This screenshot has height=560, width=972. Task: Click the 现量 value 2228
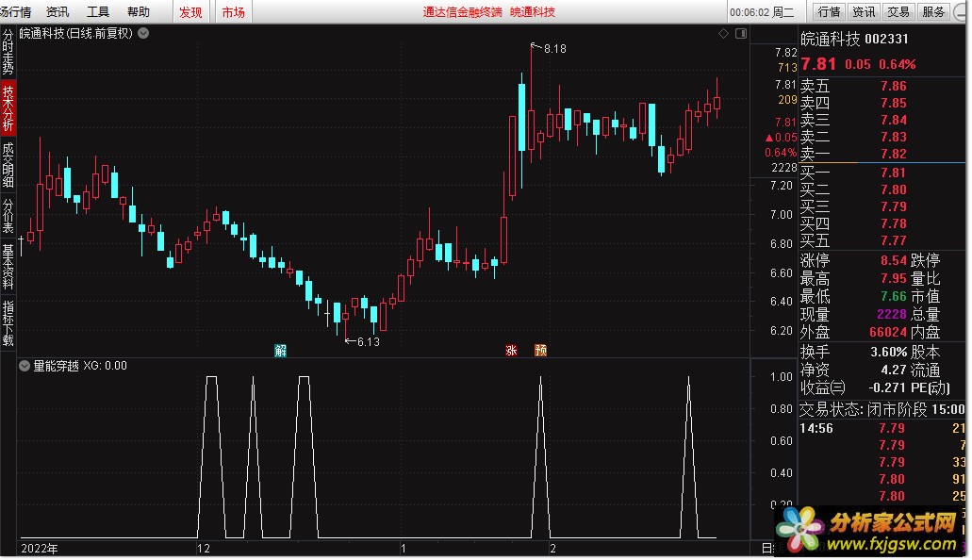[892, 315]
